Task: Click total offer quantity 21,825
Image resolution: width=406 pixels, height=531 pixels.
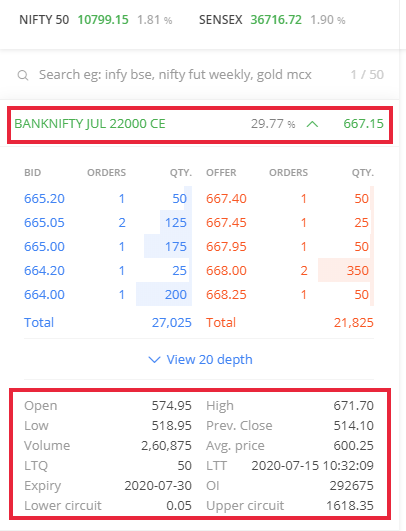Action: 354,323
